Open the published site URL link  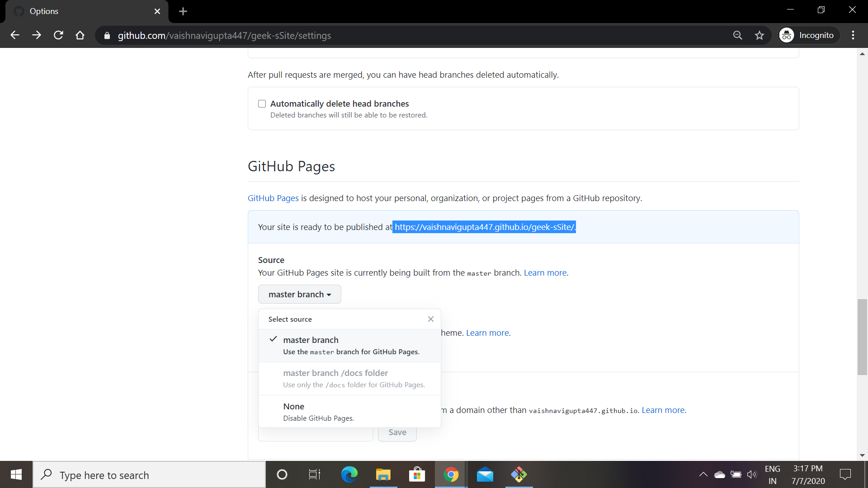pyautogui.click(x=484, y=227)
